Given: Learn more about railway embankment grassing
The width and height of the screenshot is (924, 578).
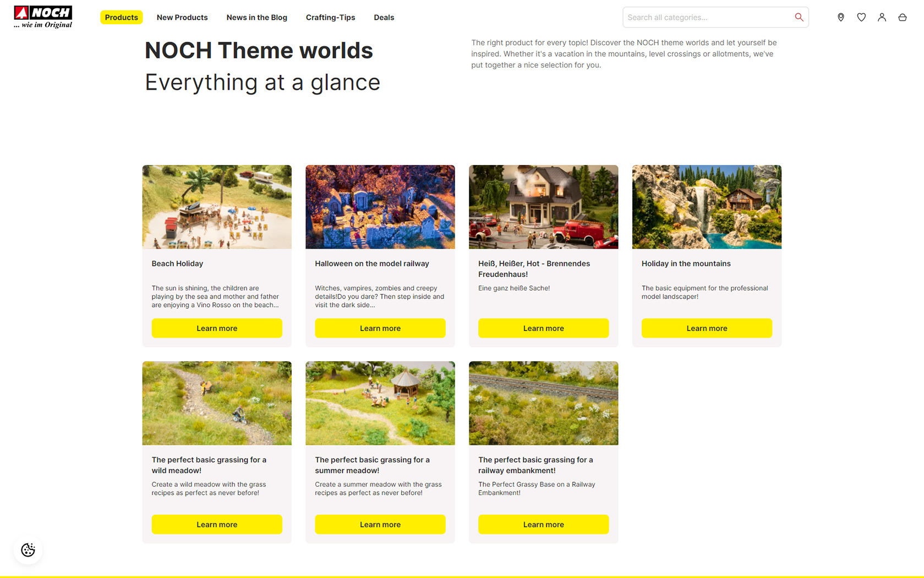Looking at the screenshot, I should pyautogui.click(x=544, y=525).
